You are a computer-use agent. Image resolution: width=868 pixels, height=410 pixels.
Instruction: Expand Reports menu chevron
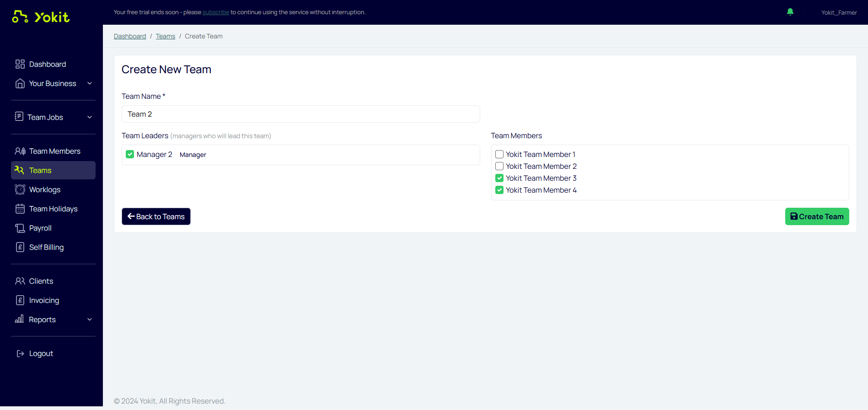(90, 319)
